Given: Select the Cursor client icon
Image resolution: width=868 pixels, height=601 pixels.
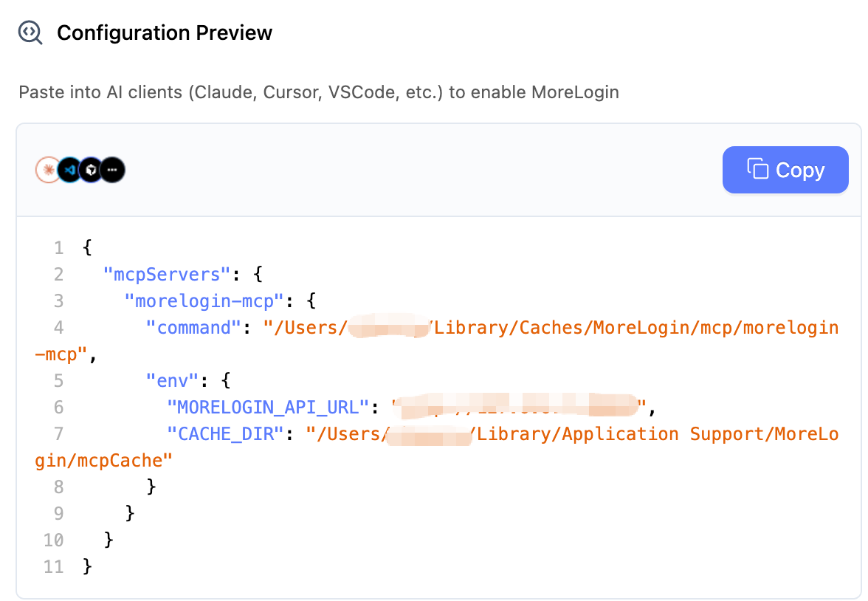Looking at the screenshot, I should click(x=92, y=170).
